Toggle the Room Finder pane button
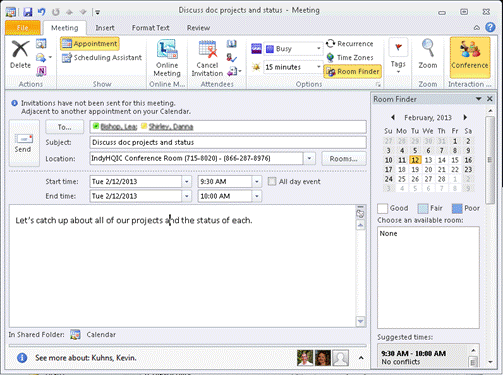The height and width of the screenshot is (375, 503). point(353,71)
